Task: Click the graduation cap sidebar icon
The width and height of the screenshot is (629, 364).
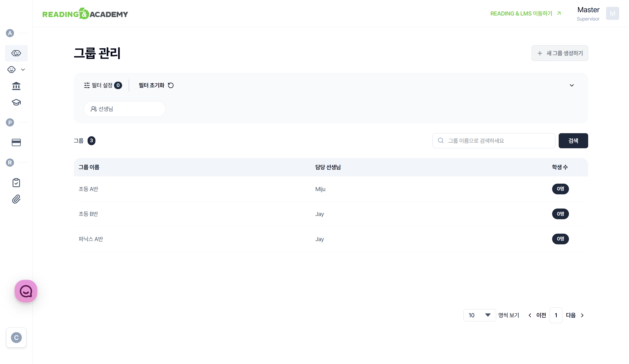Action: tap(16, 102)
